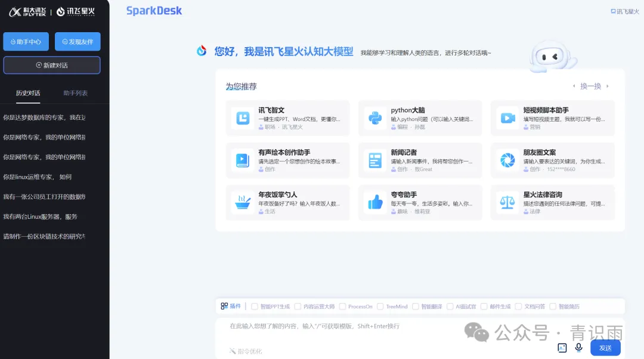644x359 pixels.
Task: Select the 夸夸助手 thumbs-up icon
Action: coord(375,202)
